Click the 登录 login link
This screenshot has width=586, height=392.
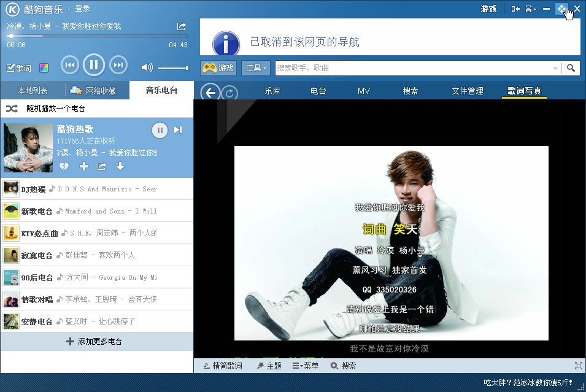pos(82,9)
